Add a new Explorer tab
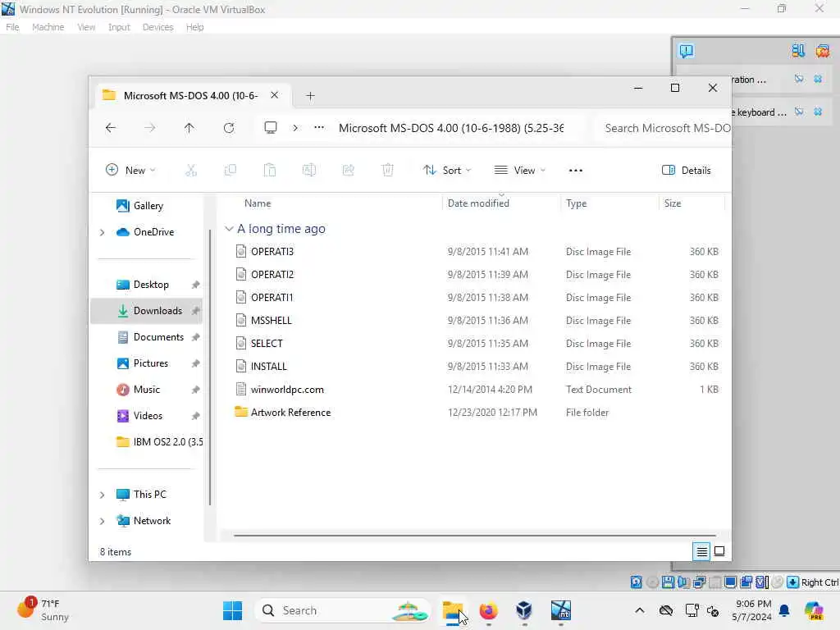840x630 pixels. pos(310,95)
